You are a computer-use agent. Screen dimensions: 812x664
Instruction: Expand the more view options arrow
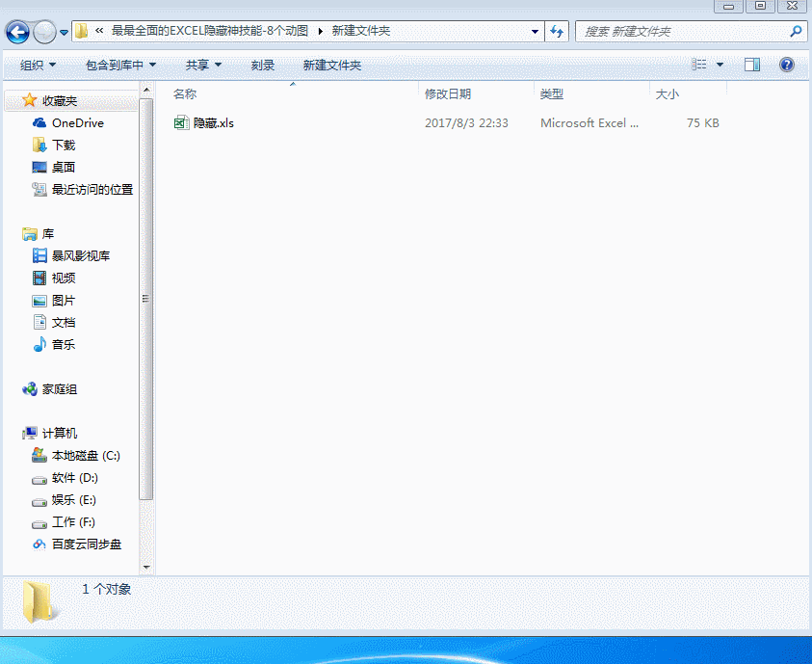click(x=720, y=65)
